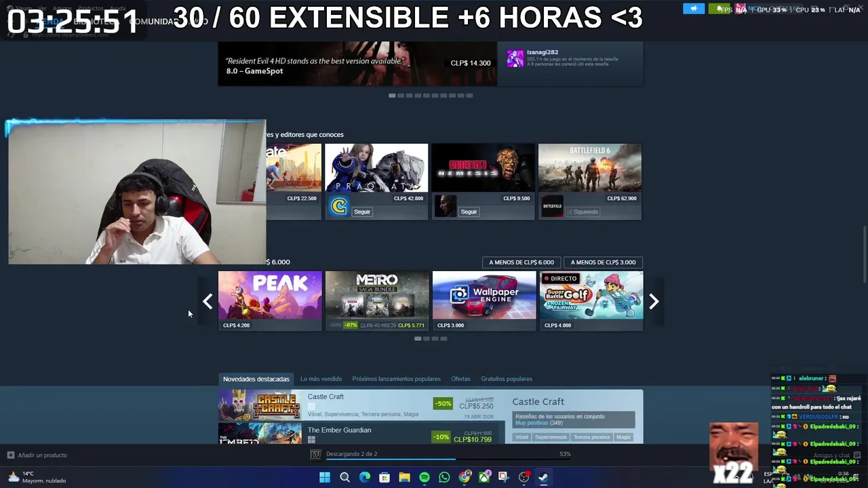Screen dimensions: 868x488
Task: Select the Castle Craft list row
Action: pos(362,405)
